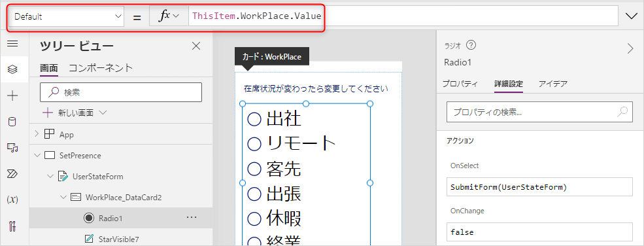Collapse the right properties pane chevron
Screen dimensions: 644x246
pos(630,49)
